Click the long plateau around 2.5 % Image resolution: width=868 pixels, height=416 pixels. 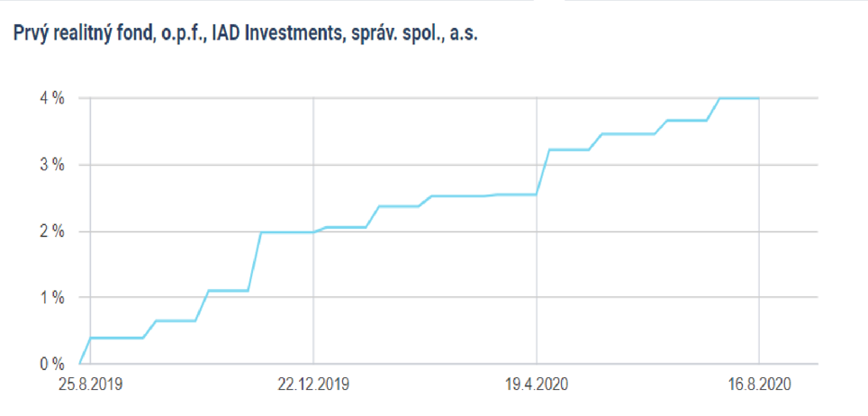coord(459,196)
